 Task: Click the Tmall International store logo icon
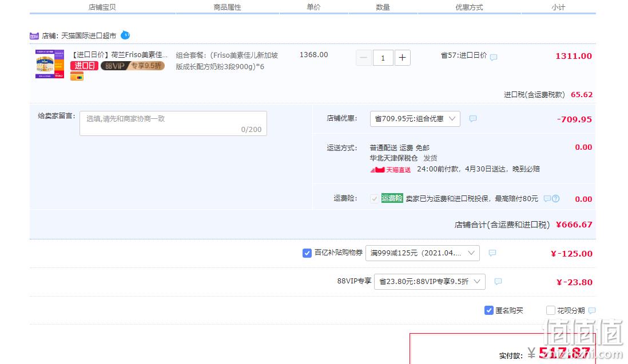pos(34,36)
